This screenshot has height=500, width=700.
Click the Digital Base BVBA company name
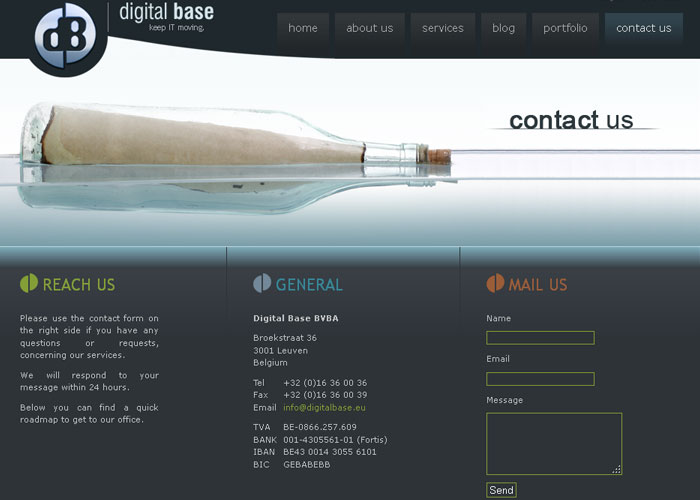click(296, 318)
